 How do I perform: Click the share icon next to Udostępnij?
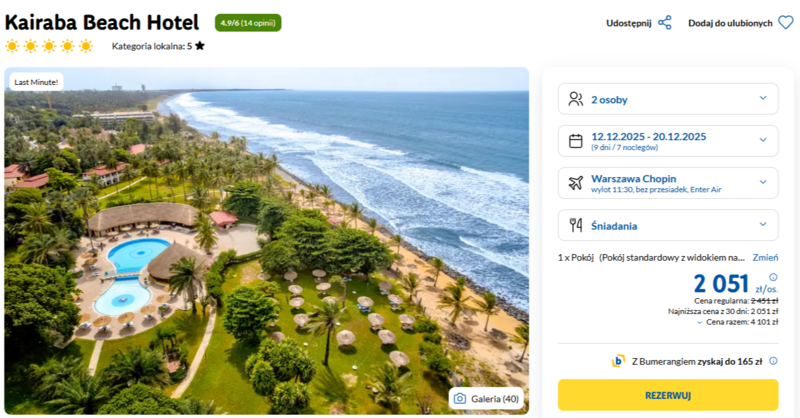coord(665,22)
